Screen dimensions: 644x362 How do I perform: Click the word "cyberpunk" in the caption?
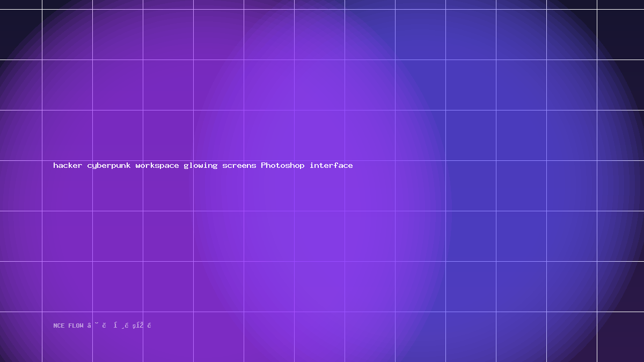(109, 166)
